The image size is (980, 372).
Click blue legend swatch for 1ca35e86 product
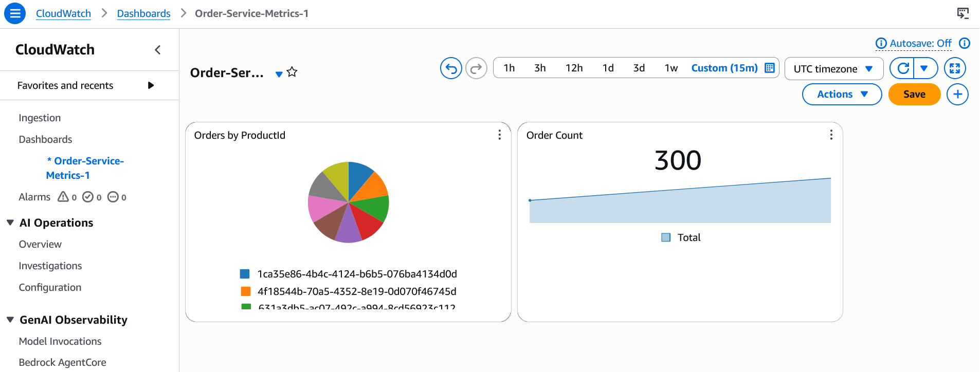pos(245,274)
